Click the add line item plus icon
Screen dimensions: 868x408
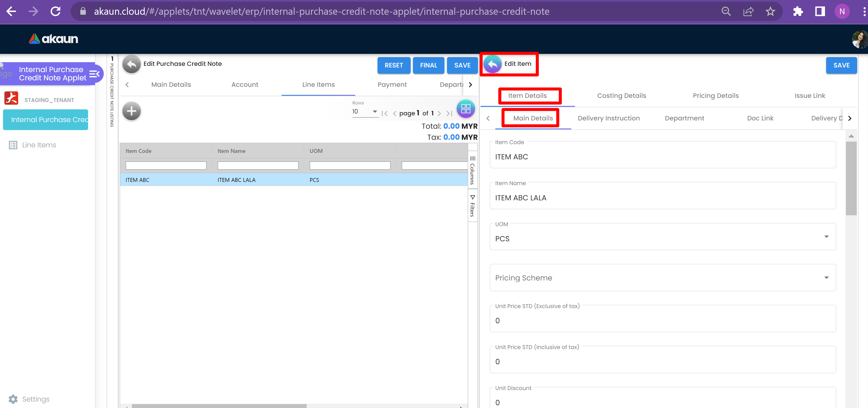click(x=131, y=111)
